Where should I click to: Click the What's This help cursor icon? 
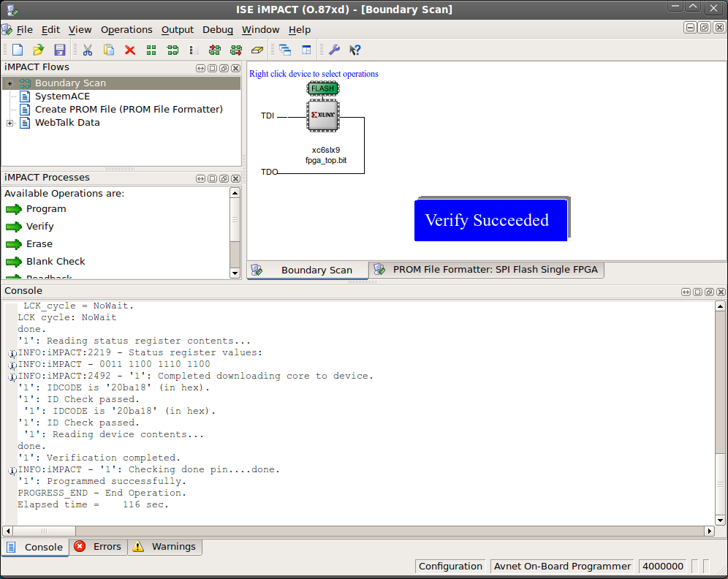(x=355, y=50)
